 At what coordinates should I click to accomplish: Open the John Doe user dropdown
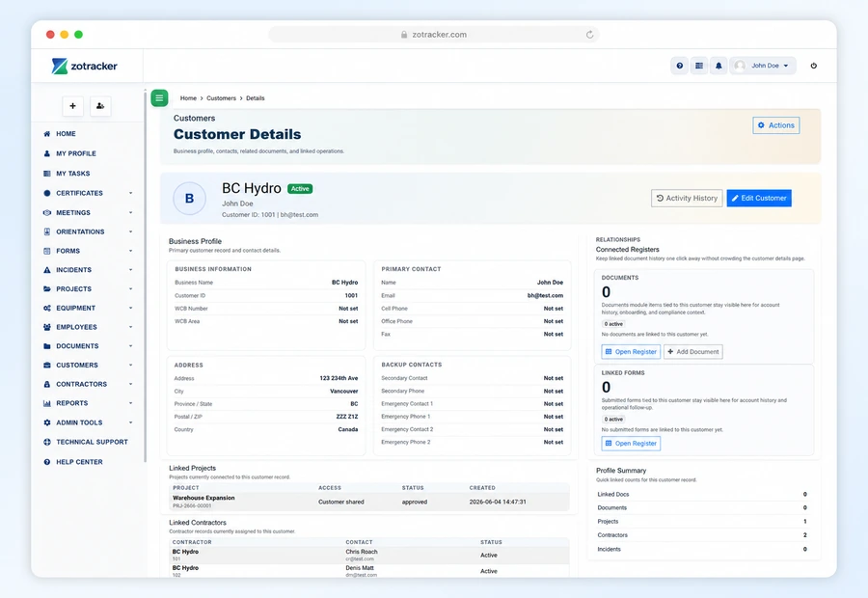point(763,66)
